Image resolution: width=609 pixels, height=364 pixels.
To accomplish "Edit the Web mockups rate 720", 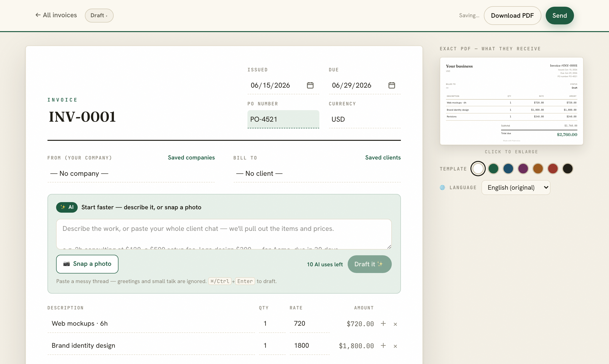I will [309, 324].
